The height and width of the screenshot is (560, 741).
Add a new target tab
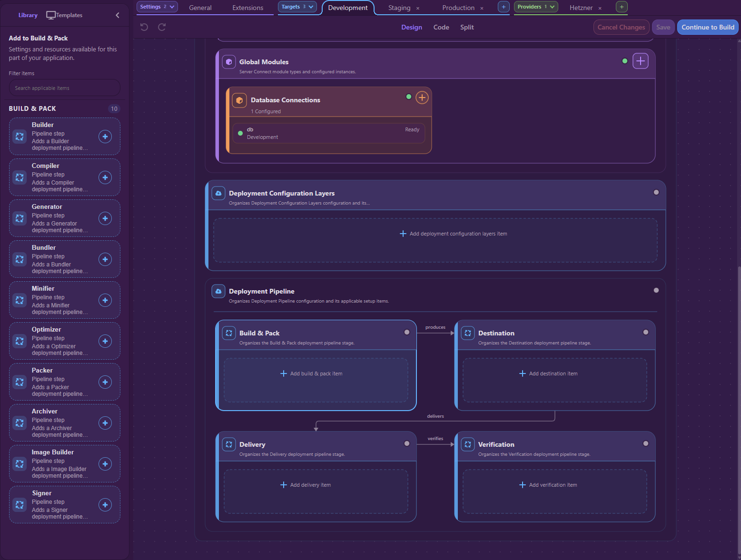click(504, 7)
